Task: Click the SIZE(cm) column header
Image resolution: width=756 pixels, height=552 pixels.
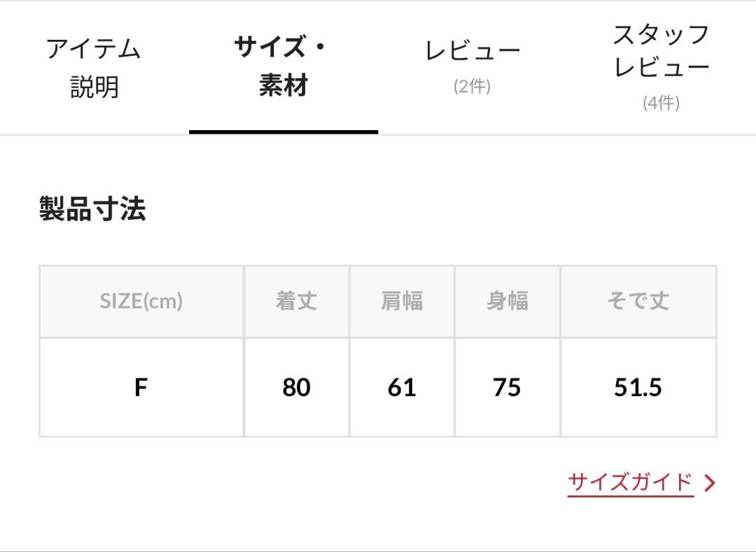Action: pyautogui.click(x=141, y=302)
